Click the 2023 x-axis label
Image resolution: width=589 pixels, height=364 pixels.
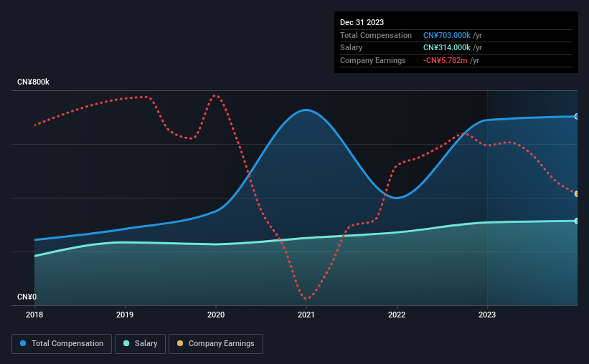pos(487,315)
